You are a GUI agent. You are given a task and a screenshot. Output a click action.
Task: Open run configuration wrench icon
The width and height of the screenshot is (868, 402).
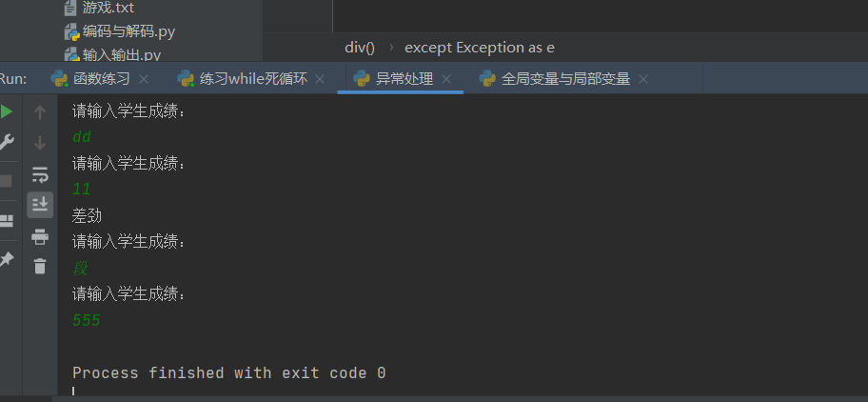click(6, 143)
